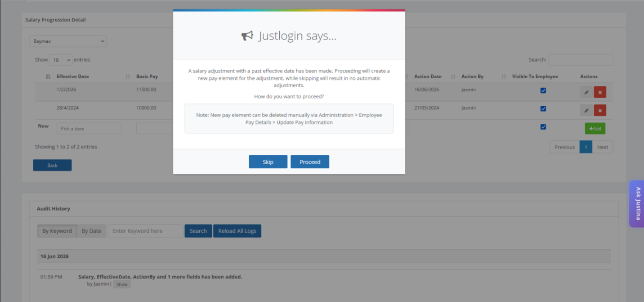The height and width of the screenshot is (302, 644).
Task: Click the 16 Jun 2026 audit date header
Action: pyautogui.click(x=54, y=256)
